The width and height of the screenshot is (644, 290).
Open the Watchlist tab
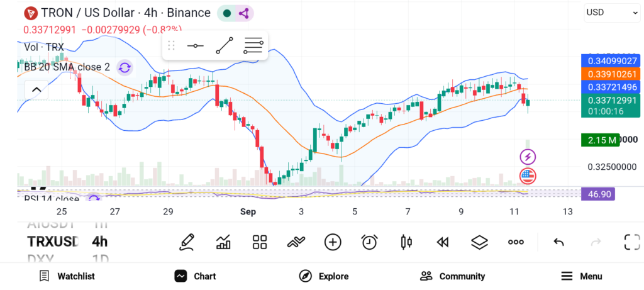[x=67, y=276]
